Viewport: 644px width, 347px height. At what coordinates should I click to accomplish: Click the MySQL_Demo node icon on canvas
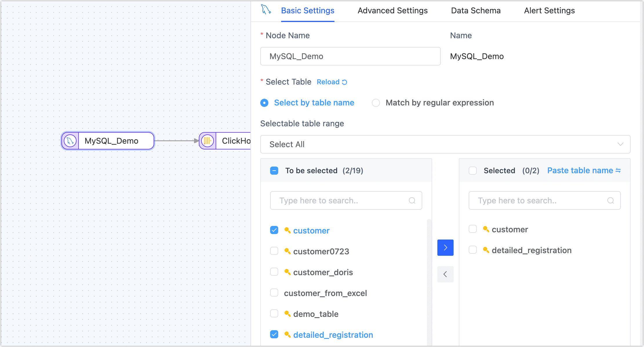[70, 141]
